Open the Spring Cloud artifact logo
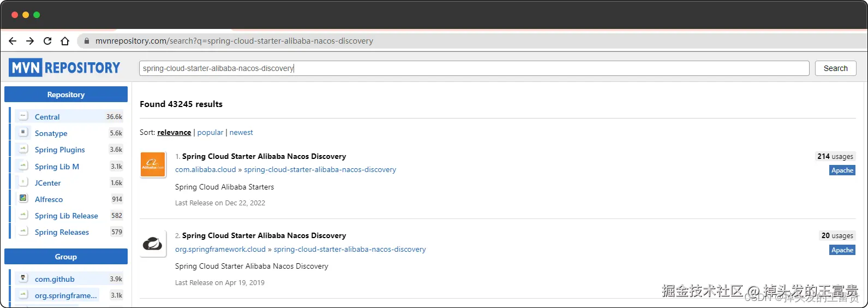 click(x=153, y=244)
